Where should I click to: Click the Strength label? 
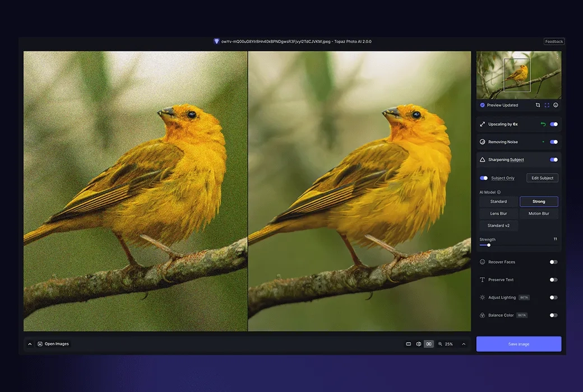pos(488,240)
